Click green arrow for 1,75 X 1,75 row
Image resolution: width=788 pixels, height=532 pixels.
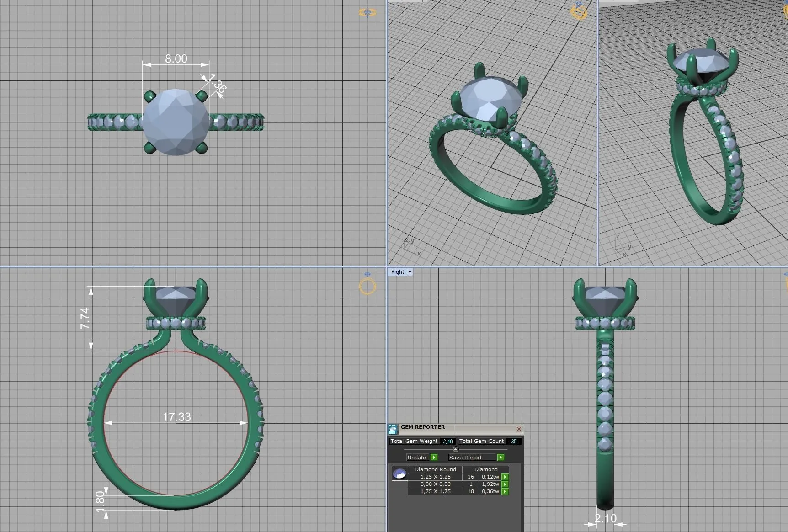tap(505, 491)
